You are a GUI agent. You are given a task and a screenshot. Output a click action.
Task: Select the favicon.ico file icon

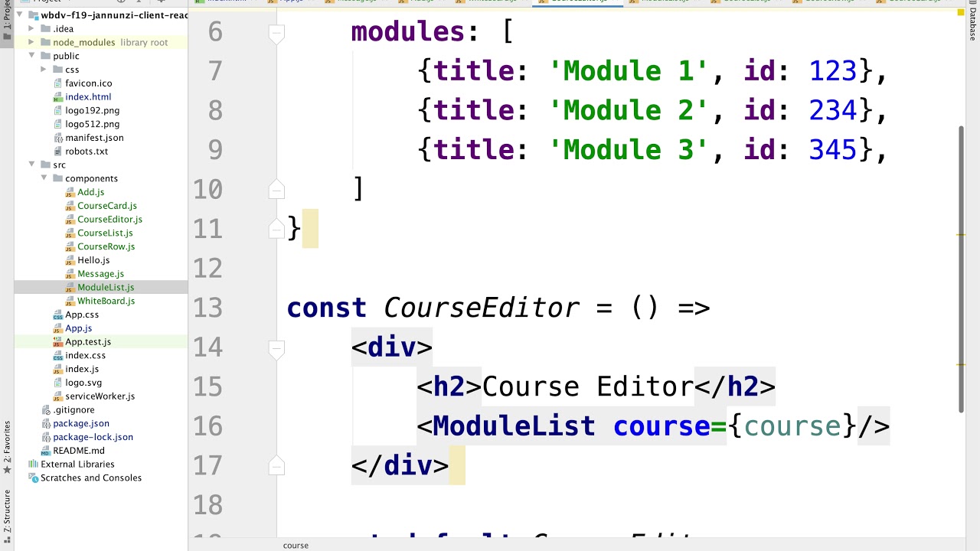coord(58,83)
